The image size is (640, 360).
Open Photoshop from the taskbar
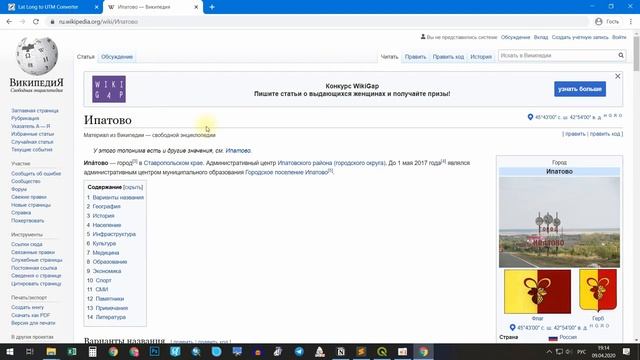(x=155, y=351)
